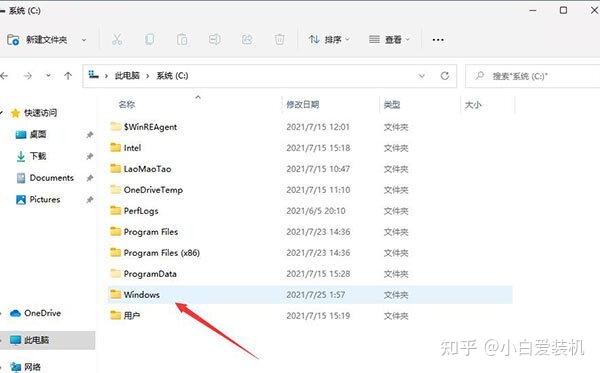Viewport: 600px width, 373px height.
Task: Open 桌面 in the sidebar
Action: click(38, 134)
